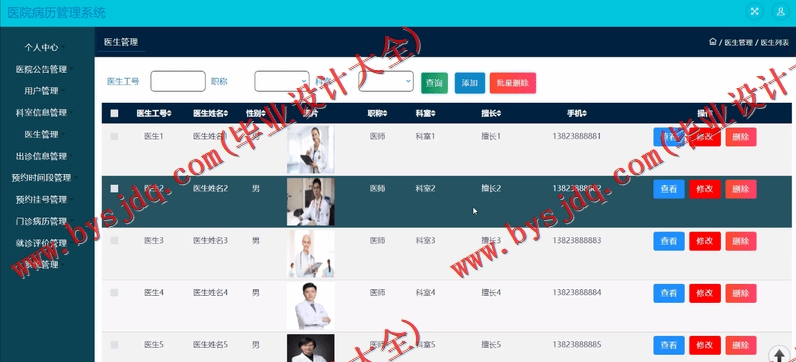Click 查看 for 医生2 row
The image size is (796, 362).
click(x=669, y=189)
